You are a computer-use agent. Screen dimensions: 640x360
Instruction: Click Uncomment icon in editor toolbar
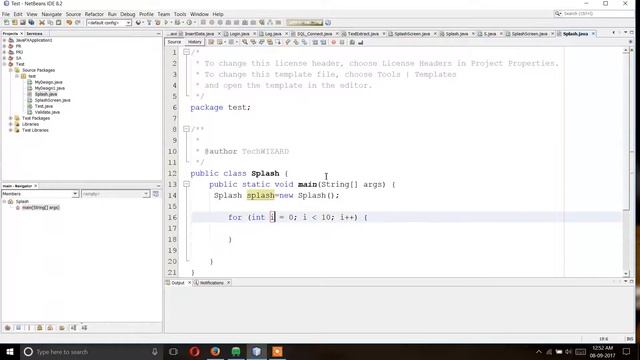click(360, 42)
